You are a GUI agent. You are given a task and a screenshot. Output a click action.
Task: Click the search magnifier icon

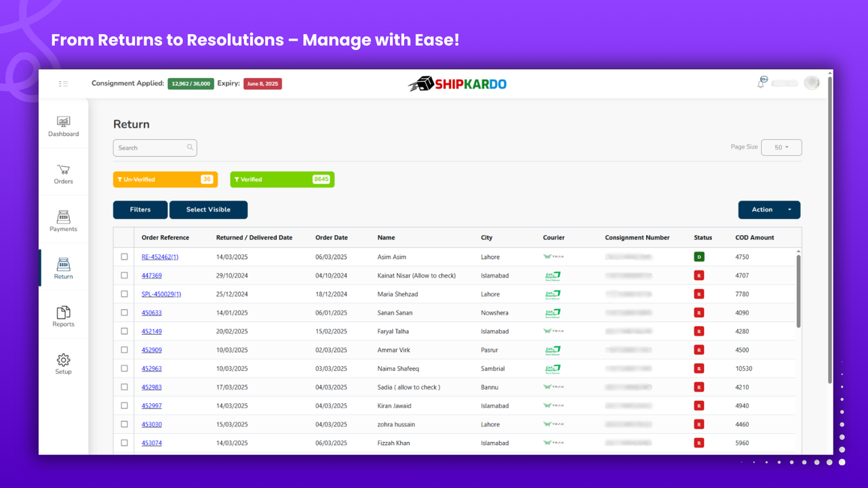[x=190, y=147]
